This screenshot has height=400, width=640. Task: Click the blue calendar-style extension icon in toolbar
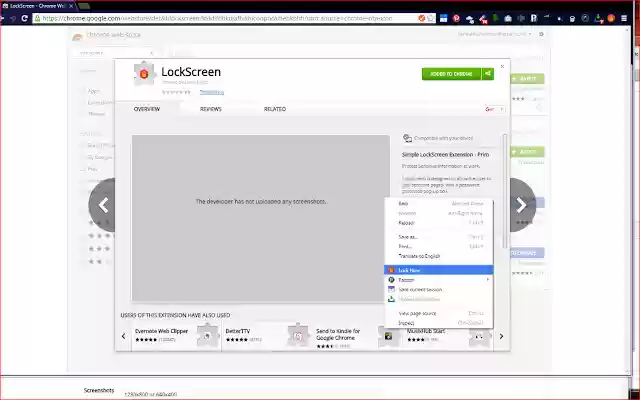click(x=444, y=18)
